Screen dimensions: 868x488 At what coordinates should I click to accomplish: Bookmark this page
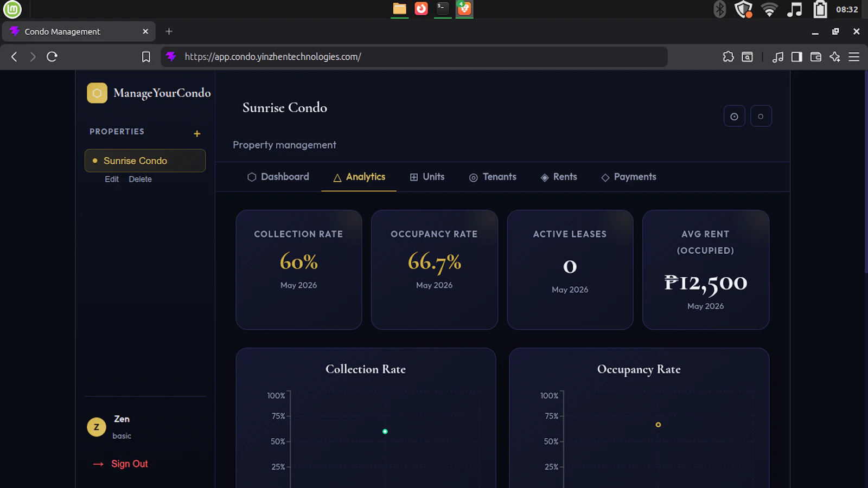(x=146, y=57)
